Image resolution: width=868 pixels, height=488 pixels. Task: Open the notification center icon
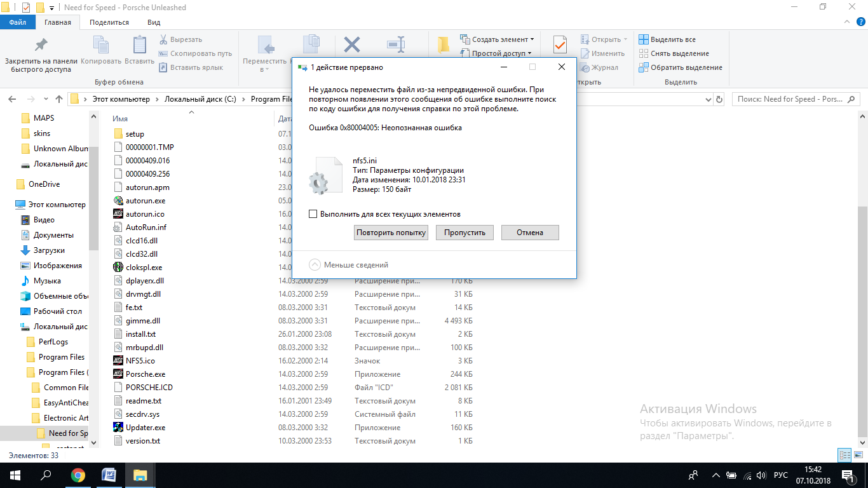[848, 475]
